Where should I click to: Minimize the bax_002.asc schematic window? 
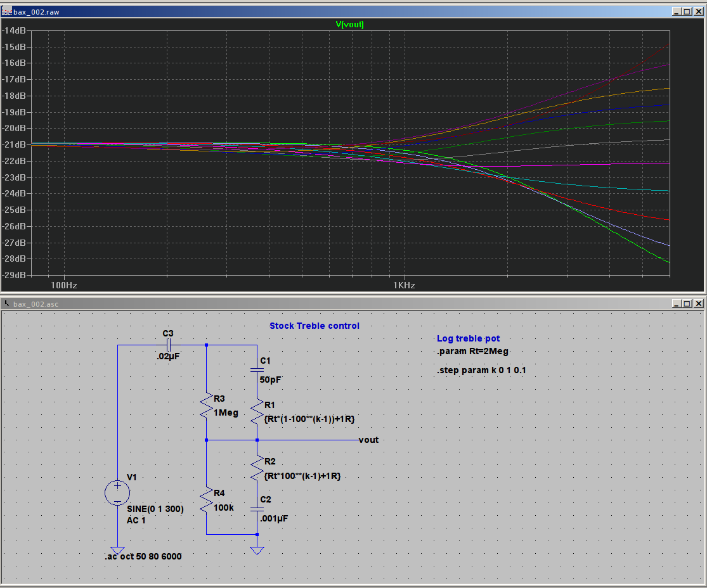(677, 304)
